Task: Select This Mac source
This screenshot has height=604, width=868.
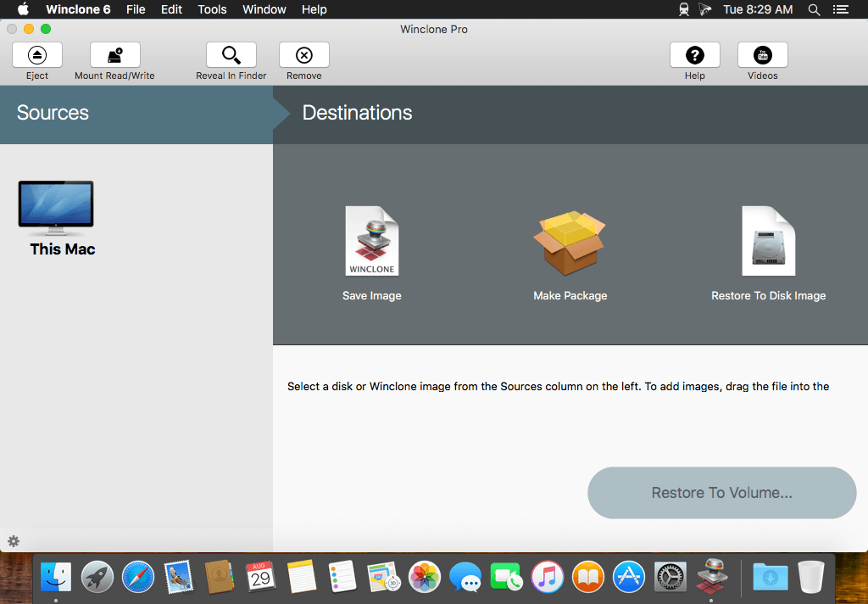Action: click(x=57, y=218)
